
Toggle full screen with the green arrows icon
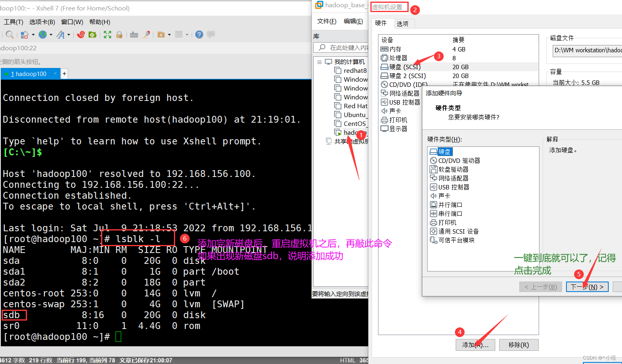click(107, 35)
